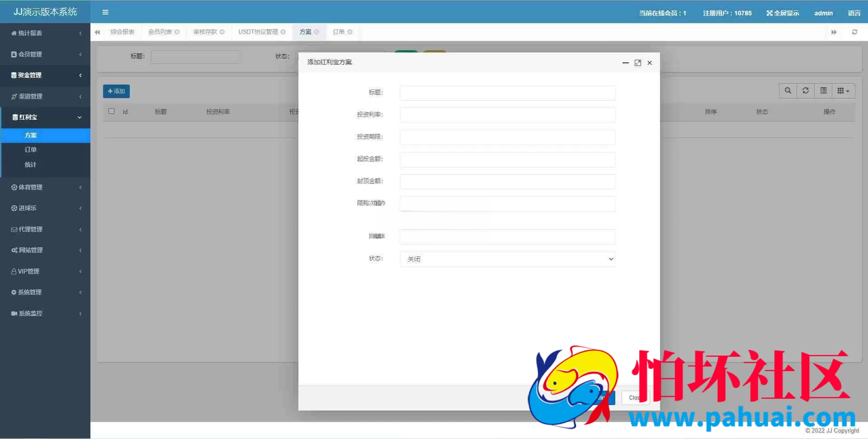The height and width of the screenshot is (439, 868).
Task: Expand the 会员管理 sidebar section
Action: tap(45, 54)
